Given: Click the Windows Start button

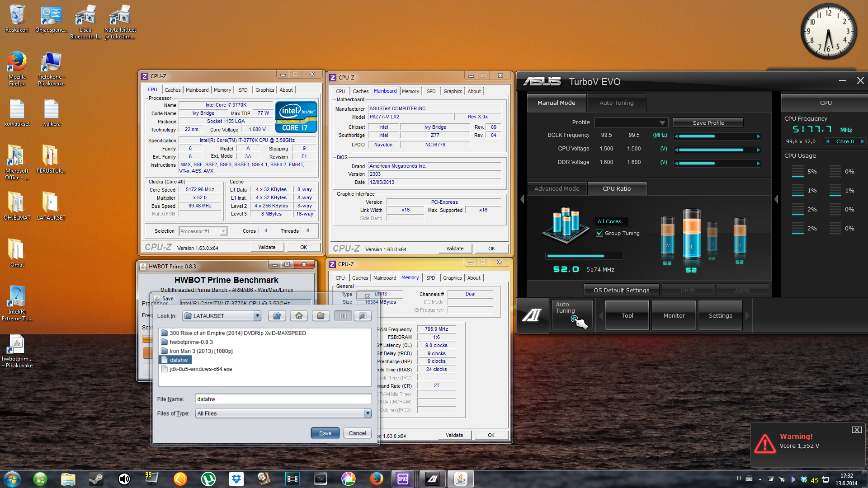Looking at the screenshot, I should tap(12, 479).
